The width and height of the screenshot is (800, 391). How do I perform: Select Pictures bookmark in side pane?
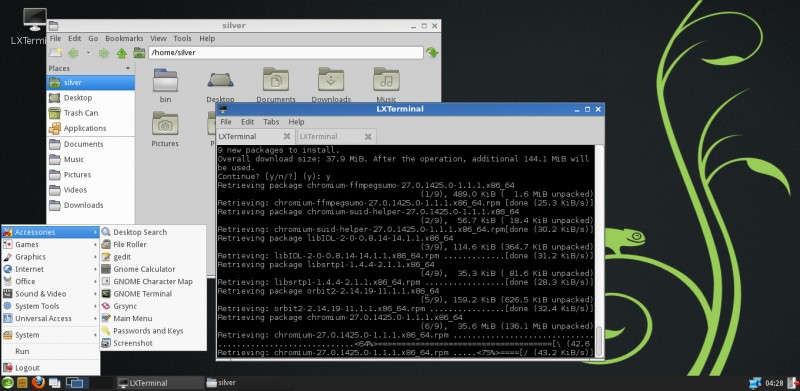[91, 175]
